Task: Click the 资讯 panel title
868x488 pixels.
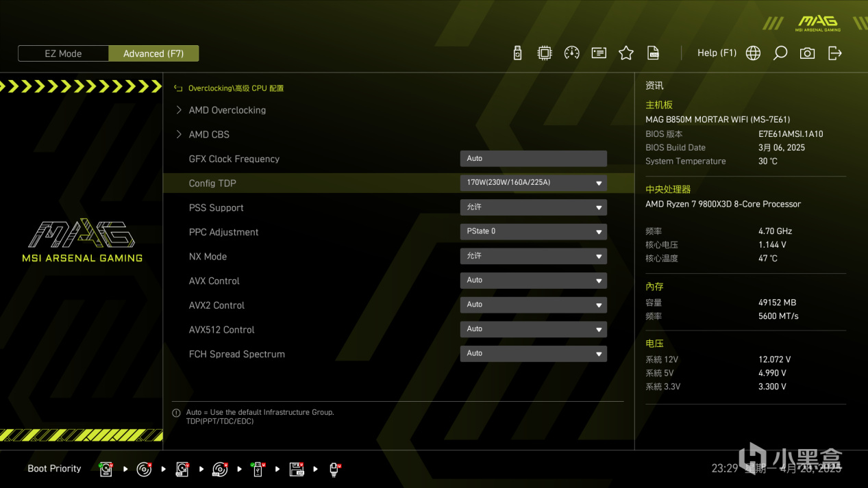Action: click(654, 86)
